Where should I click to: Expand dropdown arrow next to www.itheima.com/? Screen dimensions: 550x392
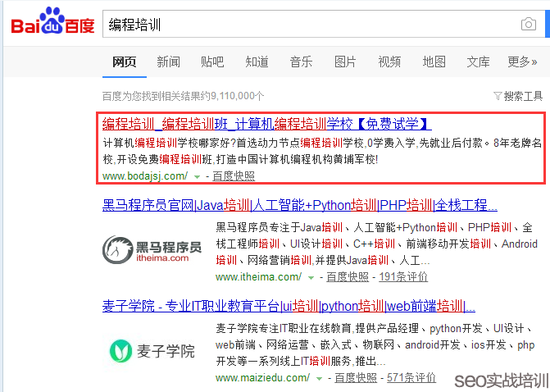tap(311, 277)
